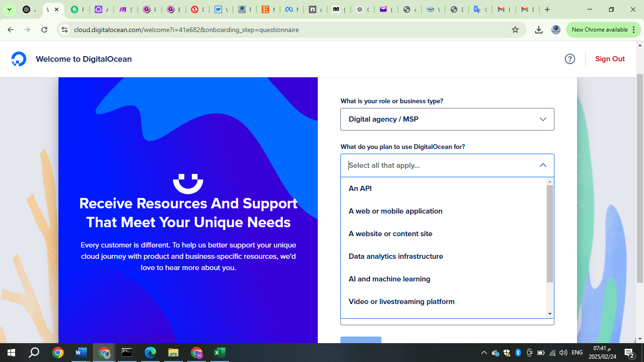Select 'Data analytics infrastructure' option
Viewport: 644px width, 362px height.
pos(444,256)
